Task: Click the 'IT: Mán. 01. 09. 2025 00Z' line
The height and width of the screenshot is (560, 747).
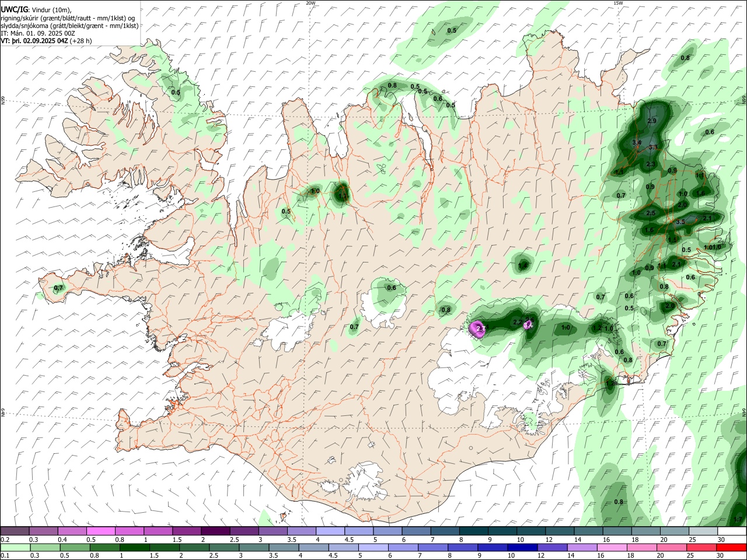Action: point(38,33)
